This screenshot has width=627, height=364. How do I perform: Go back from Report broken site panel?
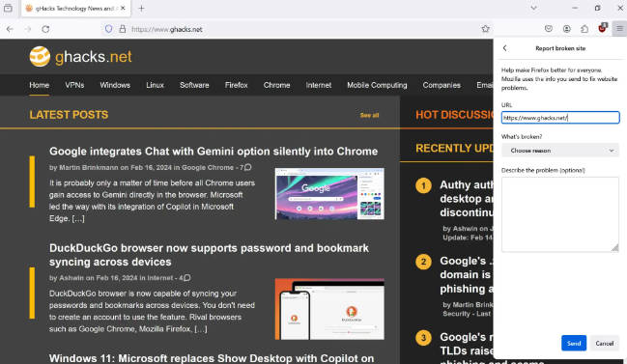(505, 48)
